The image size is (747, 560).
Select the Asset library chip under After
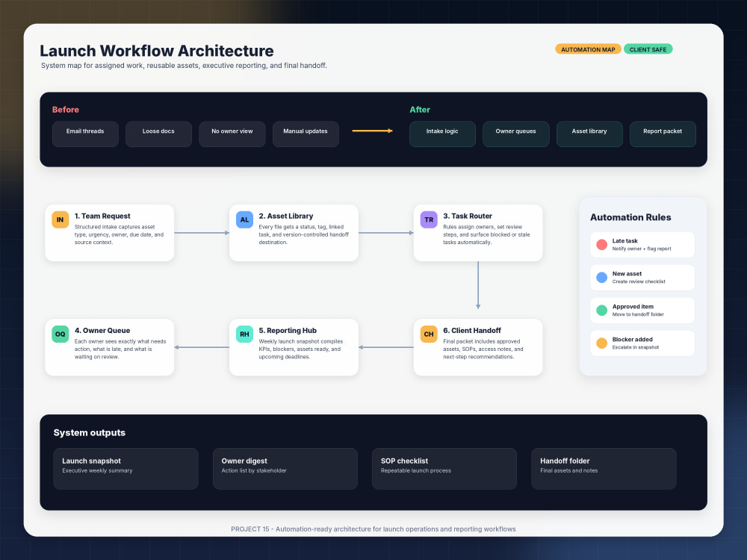(x=589, y=134)
